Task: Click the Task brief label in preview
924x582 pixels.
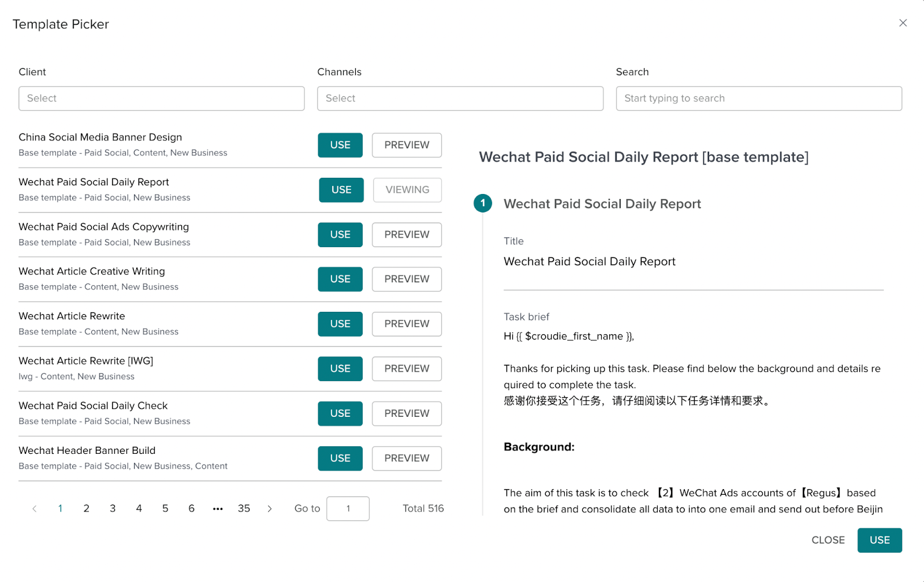Action: coord(527,317)
